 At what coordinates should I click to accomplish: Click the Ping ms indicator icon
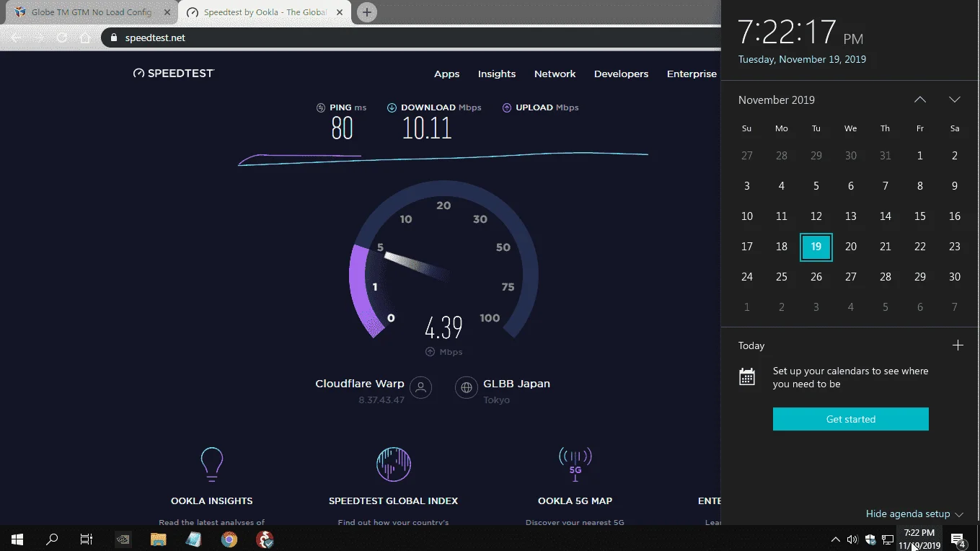pos(321,107)
